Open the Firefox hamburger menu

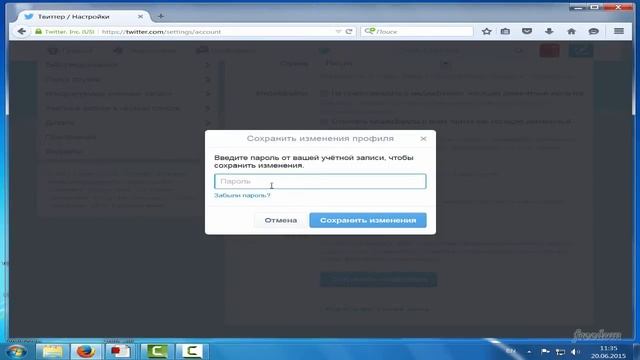[x=619, y=31]
